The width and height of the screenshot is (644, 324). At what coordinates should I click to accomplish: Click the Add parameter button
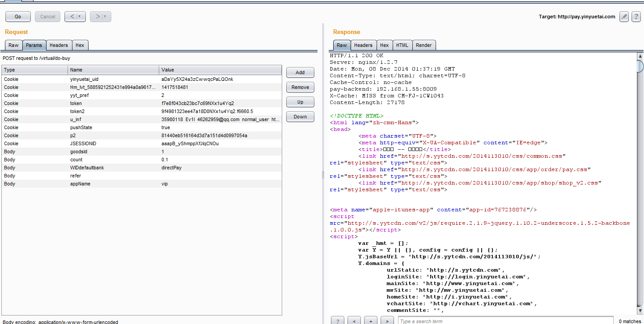tap(300, 72)
